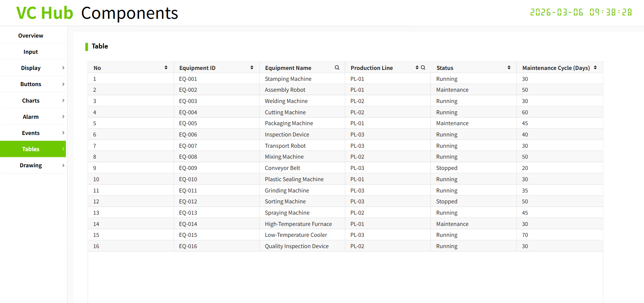This screenshot has width=644, height=303.
Task: Click the Production Line search magnifier
Action: [x=423, y=68]
